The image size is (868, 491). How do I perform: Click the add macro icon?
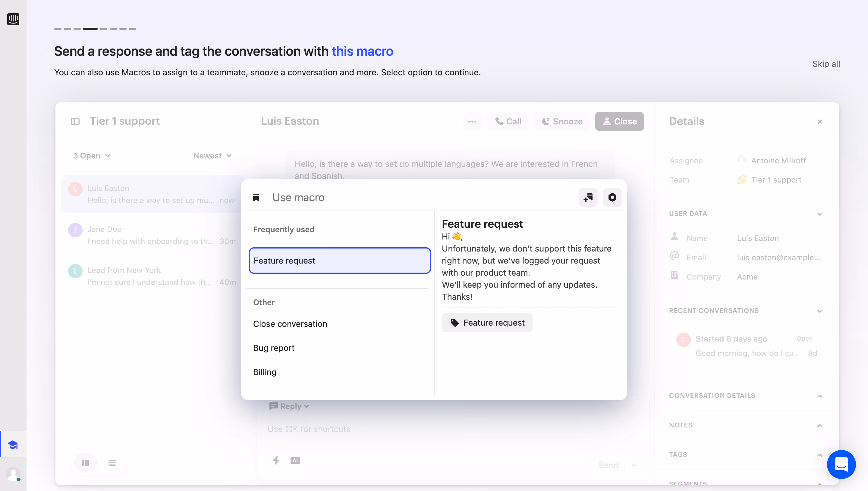coord(588,197)
